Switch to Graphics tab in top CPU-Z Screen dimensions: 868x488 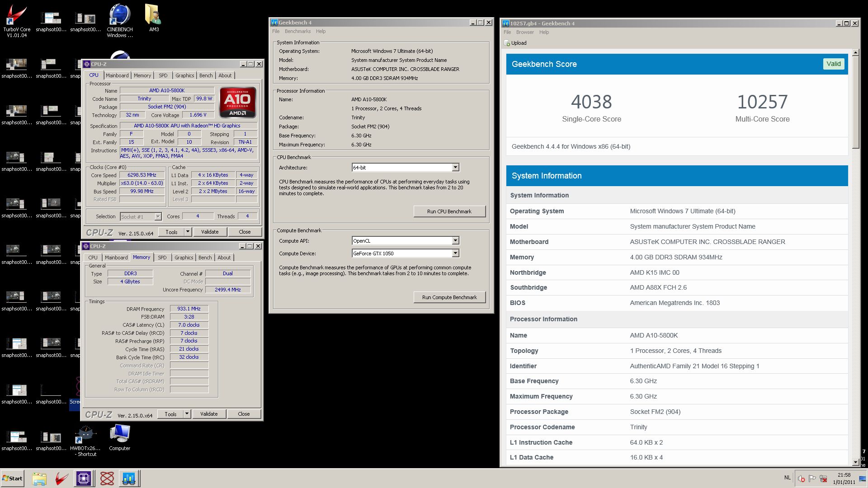click(x=184, y=75)
